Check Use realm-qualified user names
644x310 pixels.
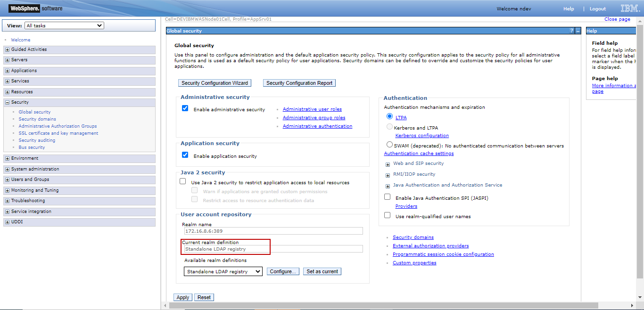pos(388,215)
